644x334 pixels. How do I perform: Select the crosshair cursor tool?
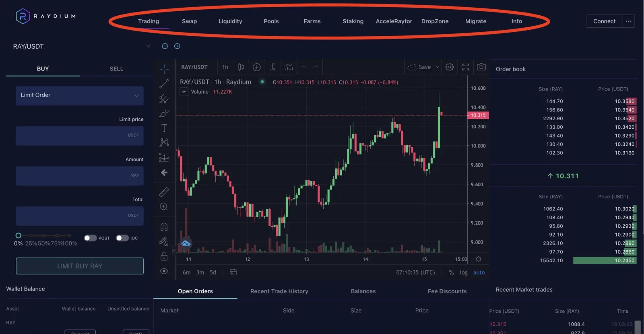pyautogui.click(x=164, y=69)
